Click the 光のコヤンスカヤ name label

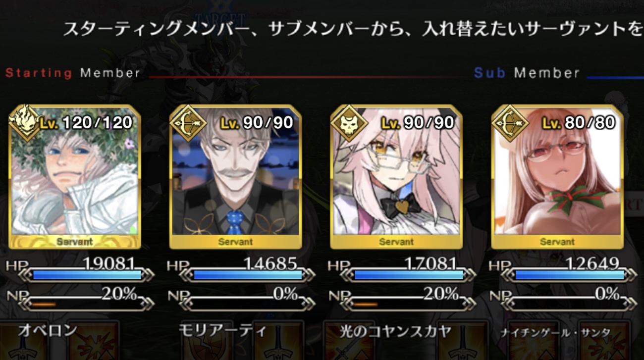pyautogui.click(x=396, y=331)
